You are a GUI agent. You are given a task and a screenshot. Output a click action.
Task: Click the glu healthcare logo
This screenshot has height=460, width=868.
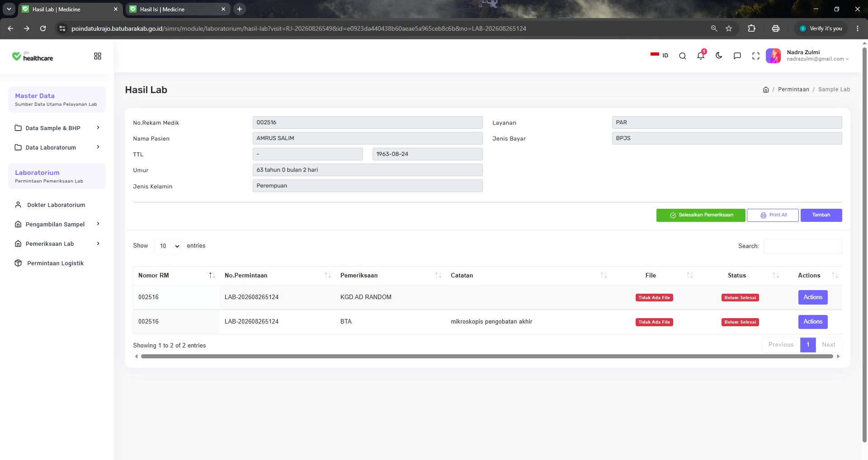pyautogui.click(x=33, y=56)
